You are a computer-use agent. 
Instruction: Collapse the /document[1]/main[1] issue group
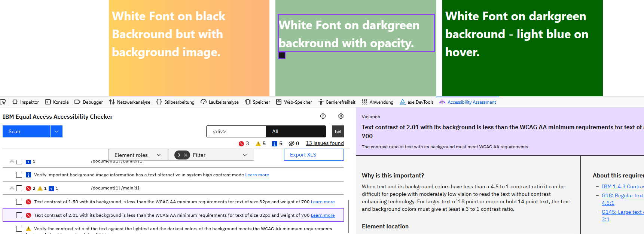tap(12, 188)
